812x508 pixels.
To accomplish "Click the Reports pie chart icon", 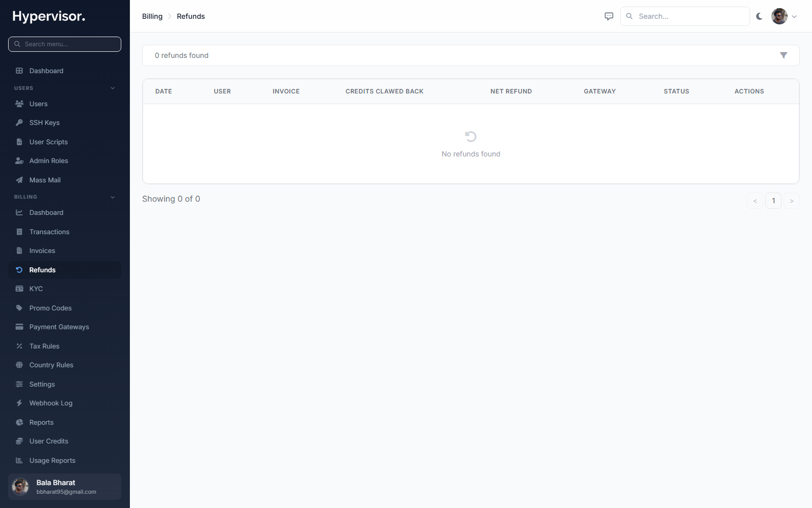I will [19, 422].
